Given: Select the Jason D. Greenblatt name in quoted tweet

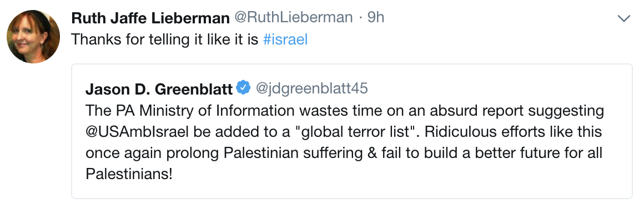Looking at the screenshot, I should (x=159, y=88).
